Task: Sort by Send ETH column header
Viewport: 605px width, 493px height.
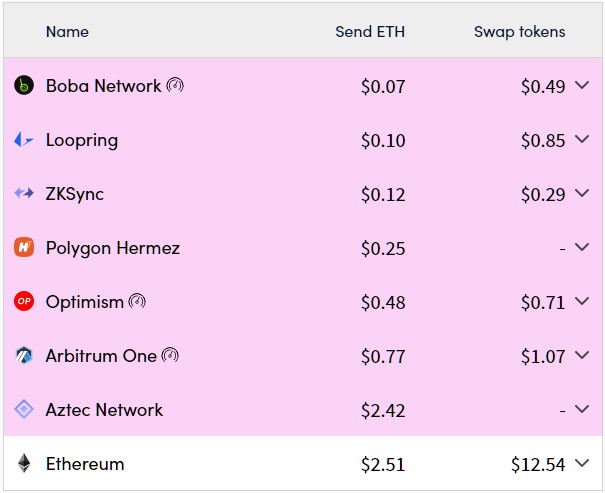Action: pos(370,32)
